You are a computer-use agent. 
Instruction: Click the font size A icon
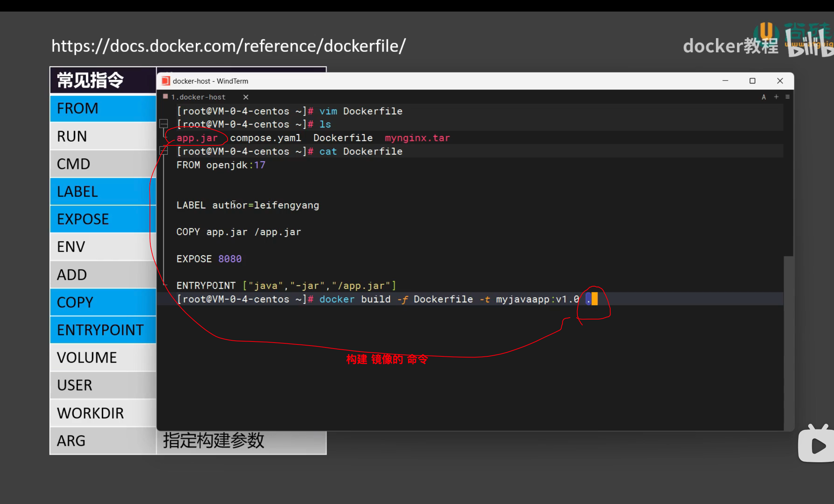pyautogui.click(x=764, y=97)
